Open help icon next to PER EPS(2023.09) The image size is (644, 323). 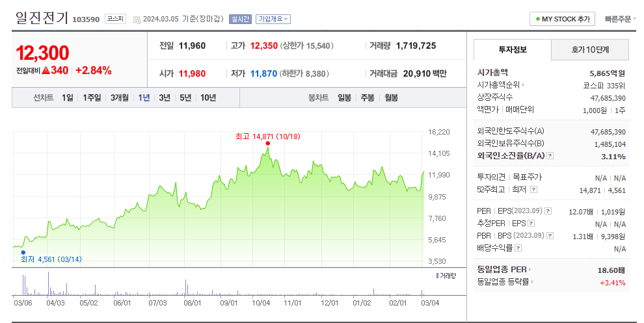click(548, 211)
